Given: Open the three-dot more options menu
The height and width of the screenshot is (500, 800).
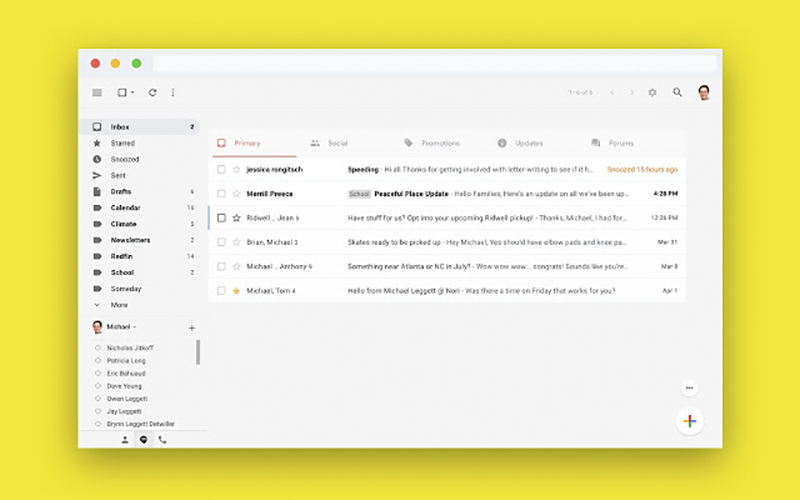Looking at the screenshot, I should pyautogui.click(x=173, y=92).
